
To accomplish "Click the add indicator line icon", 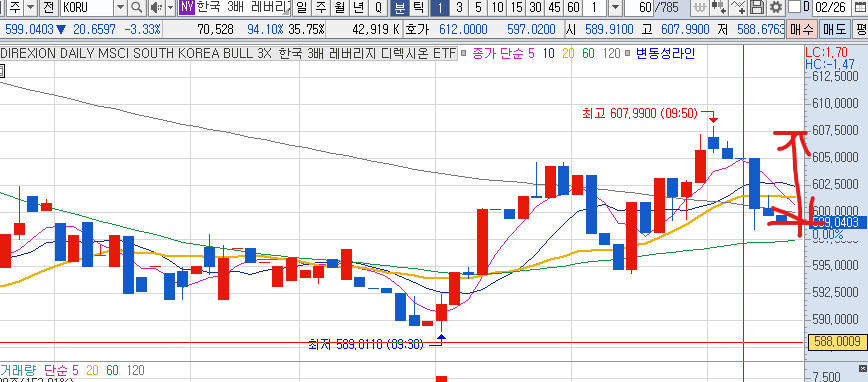I will pos(737,8).
